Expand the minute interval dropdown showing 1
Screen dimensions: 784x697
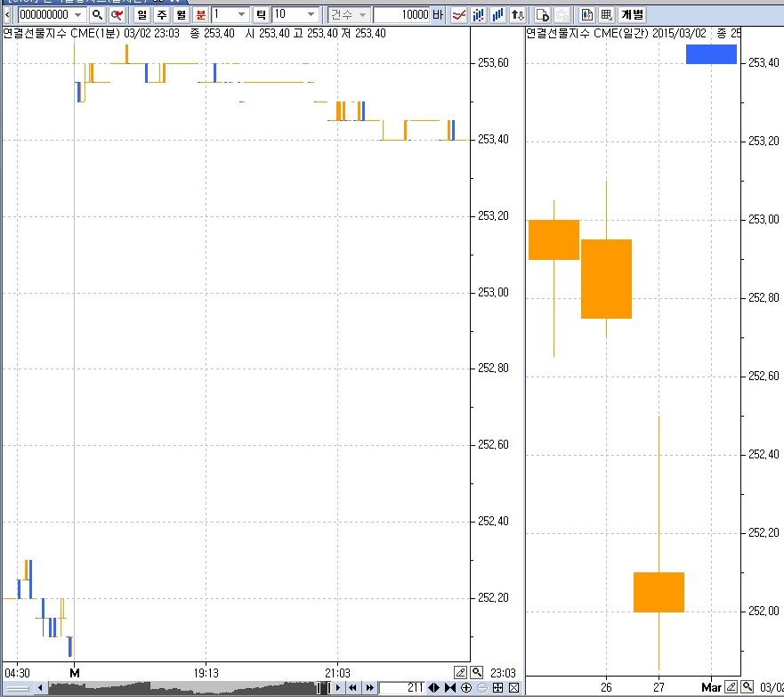click(x=242, y=15)
